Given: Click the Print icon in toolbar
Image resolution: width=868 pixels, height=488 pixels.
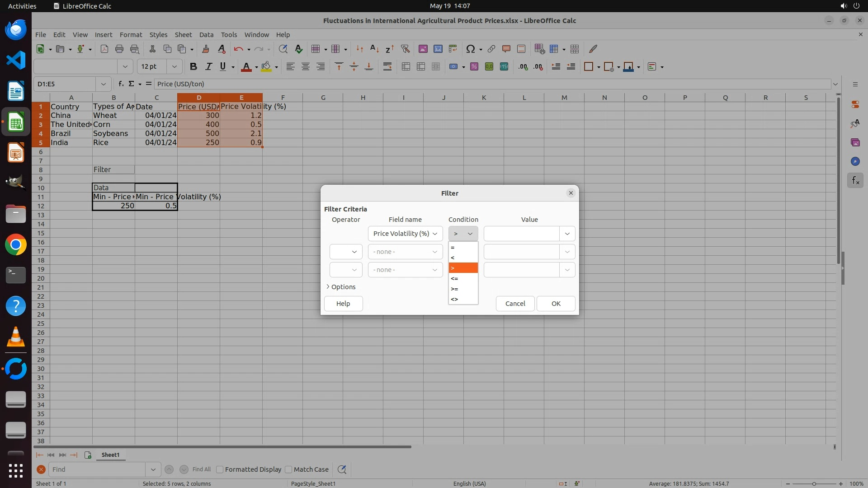Looking at the screenshot, I should 119,49.
